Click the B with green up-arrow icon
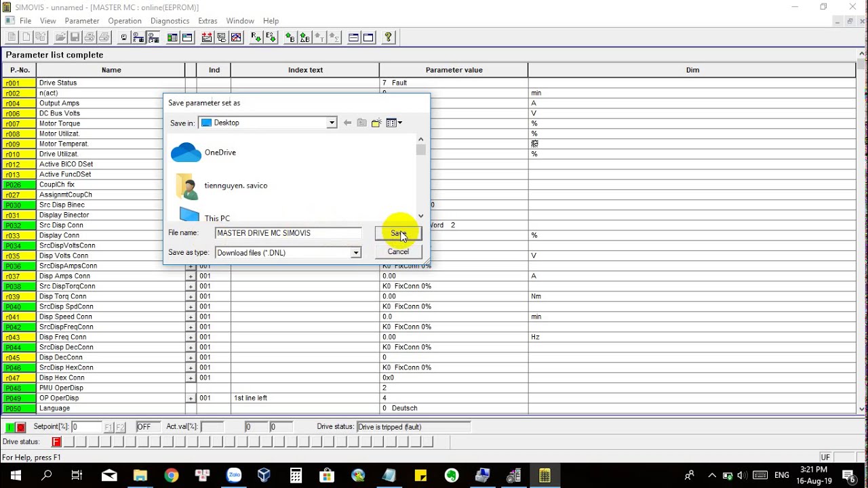The image size is (868, 488). click(x=290, y=37)
